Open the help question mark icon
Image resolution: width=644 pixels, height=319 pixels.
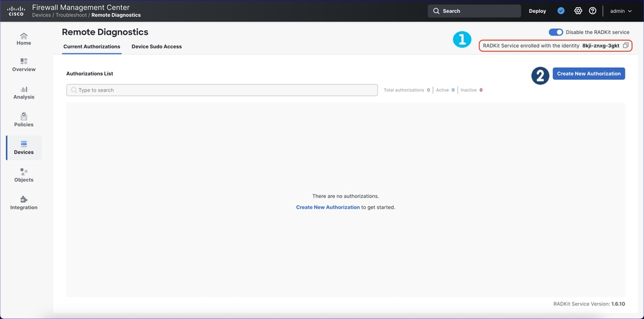click(x=592, y=11)
